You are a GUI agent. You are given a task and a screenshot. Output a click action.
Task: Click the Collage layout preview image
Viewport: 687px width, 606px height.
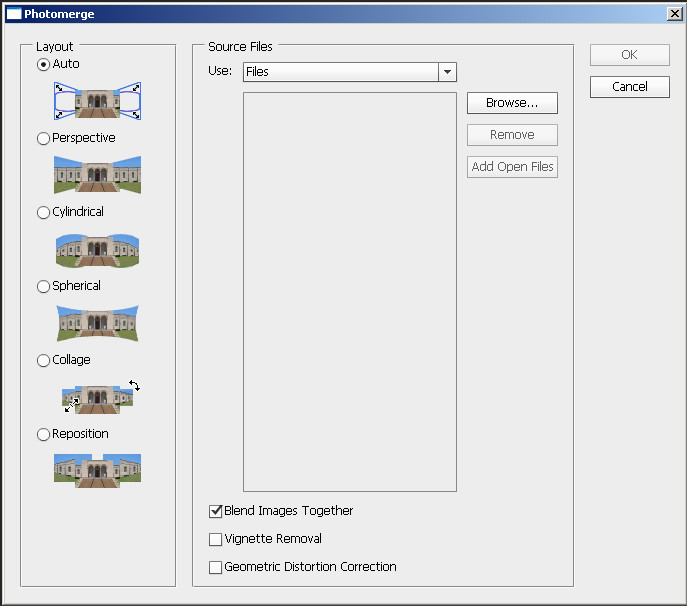(x=100, y=397)
